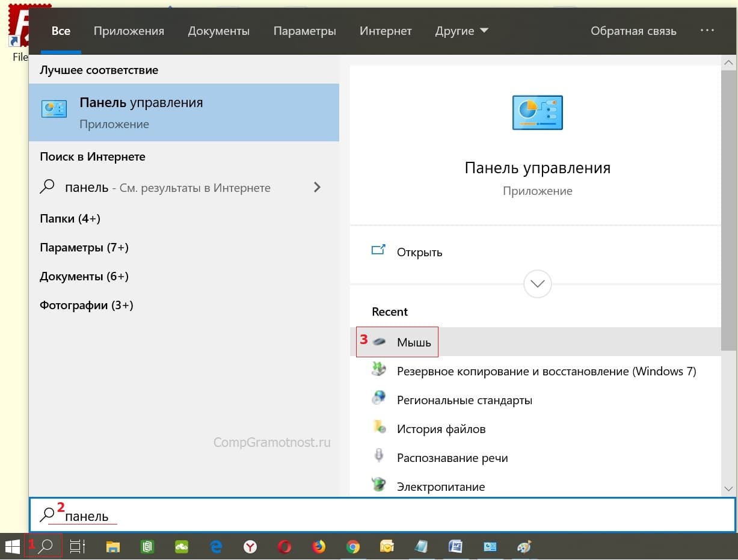The image size is (738, 560).
Task: Click the down arrow on the results scrollbar
Action: pyautogui.click(x=729, y=489)
